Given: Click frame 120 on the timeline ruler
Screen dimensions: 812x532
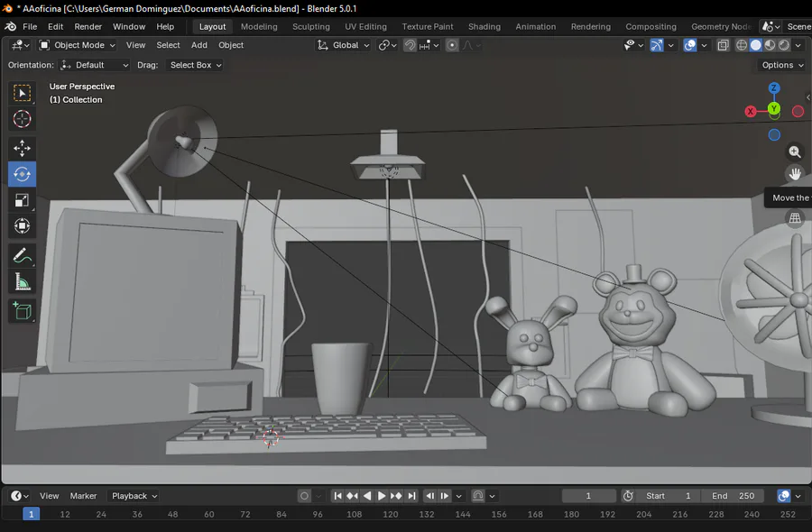Looking at the screenshot, I should click(x=391, y=514).
